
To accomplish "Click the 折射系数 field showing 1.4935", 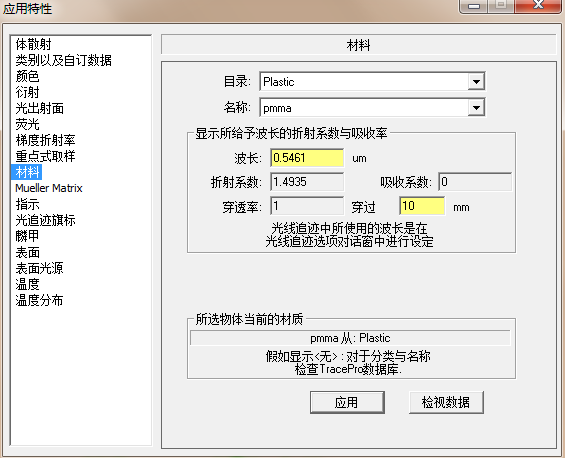I will (307, 182).
